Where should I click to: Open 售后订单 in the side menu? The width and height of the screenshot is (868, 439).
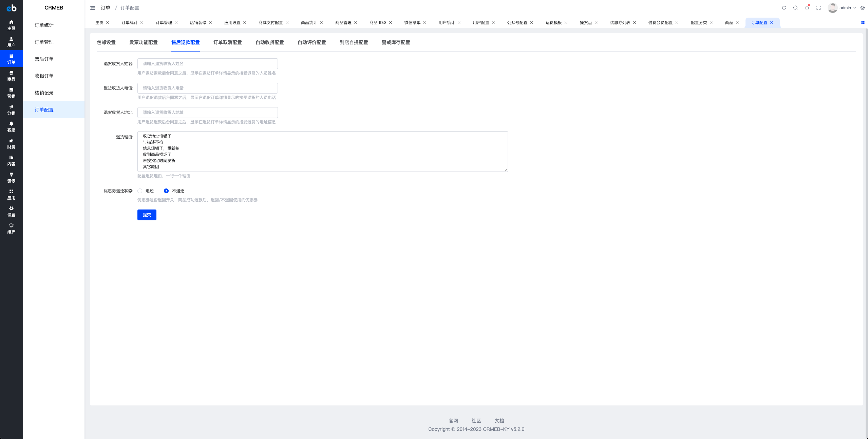(44, 59)
